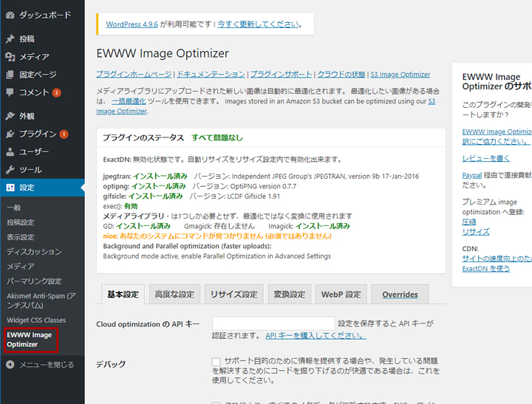Image resolution: width=532 pixels, height=404 pixels.
Task: Open 表示設定 submenu item
Action: pos(21,237)
